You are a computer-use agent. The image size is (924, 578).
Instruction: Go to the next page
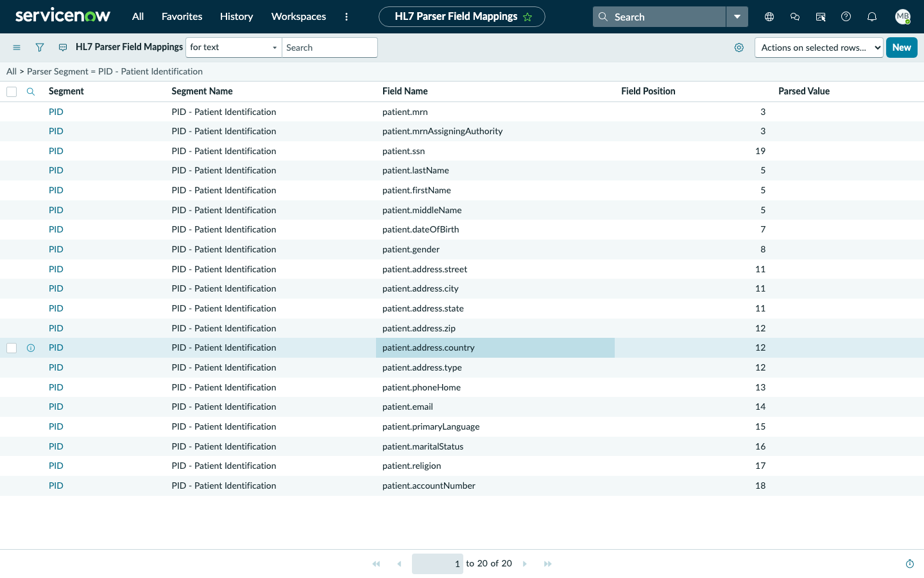point(525,564)
